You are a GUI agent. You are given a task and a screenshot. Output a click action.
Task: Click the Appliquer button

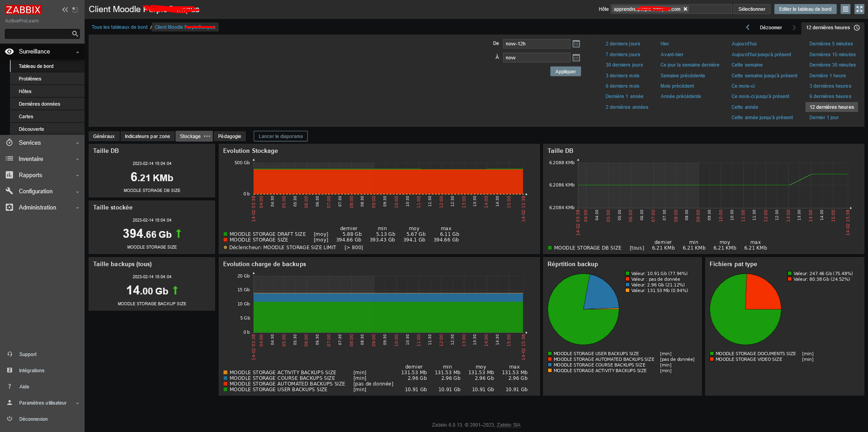(x=565, y=71)
